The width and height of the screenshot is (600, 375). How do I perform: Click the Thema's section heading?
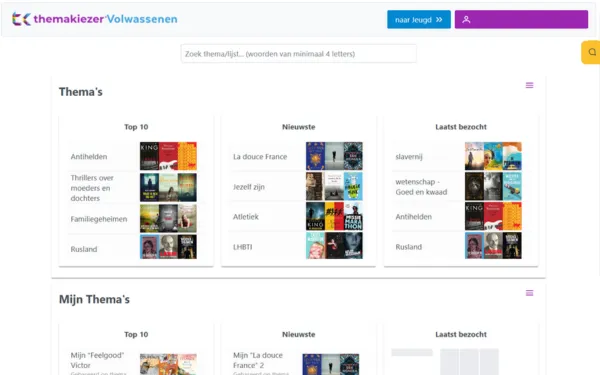pos(81,92)
